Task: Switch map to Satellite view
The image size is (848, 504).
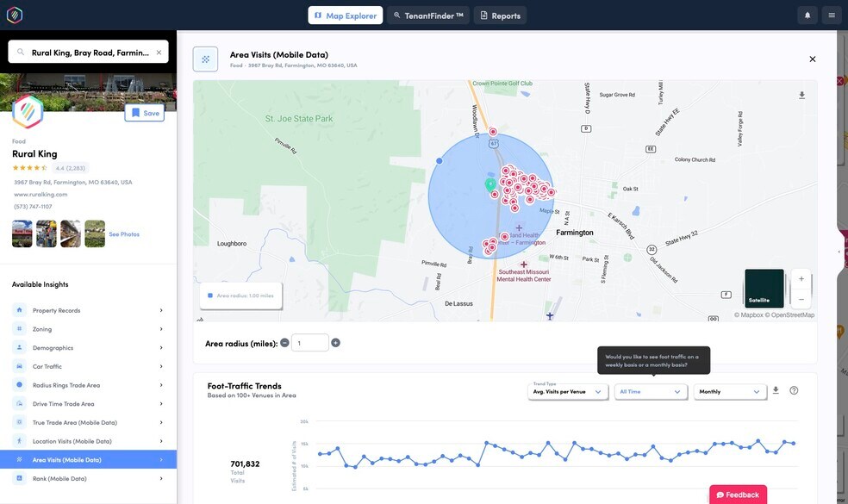Action: [x=764, y=289]
